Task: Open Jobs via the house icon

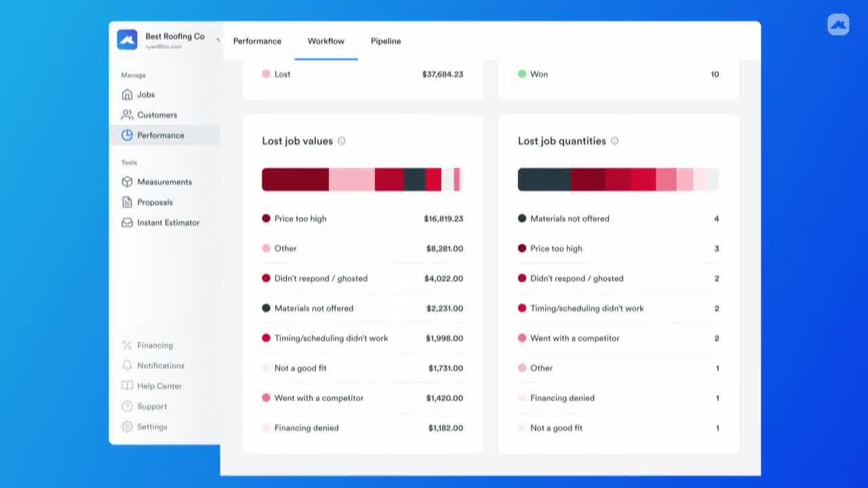Action: click(127, 95)
